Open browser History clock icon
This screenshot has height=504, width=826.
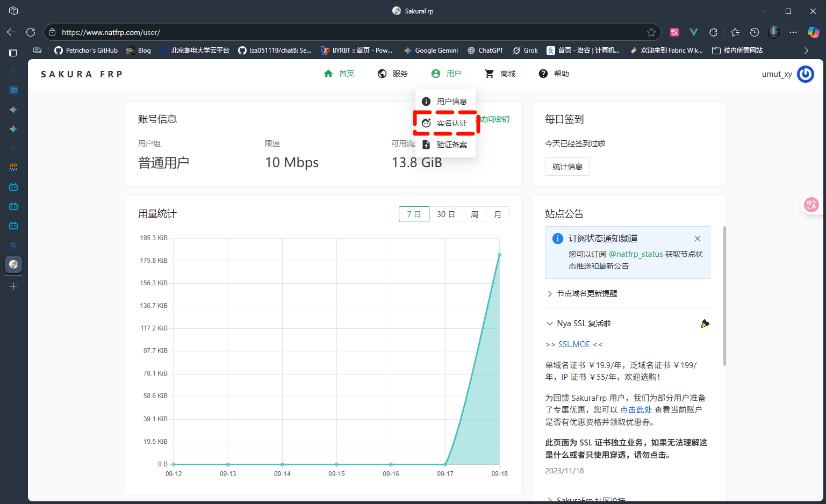755,32
